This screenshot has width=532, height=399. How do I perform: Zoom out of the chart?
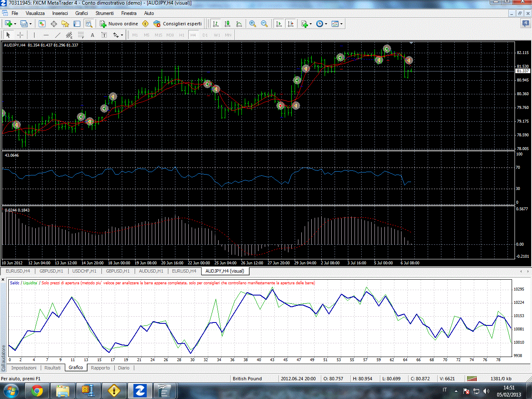pos(264,24)
